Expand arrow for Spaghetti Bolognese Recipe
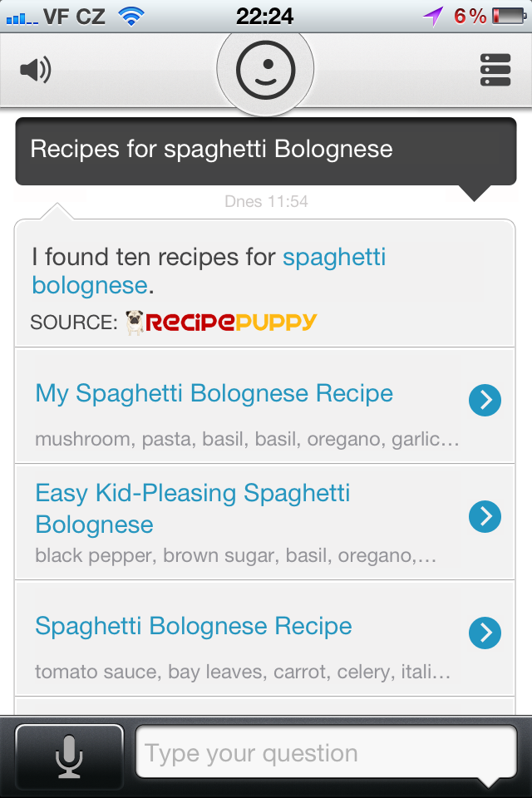532x798 pixels. (x=485, y=633)
